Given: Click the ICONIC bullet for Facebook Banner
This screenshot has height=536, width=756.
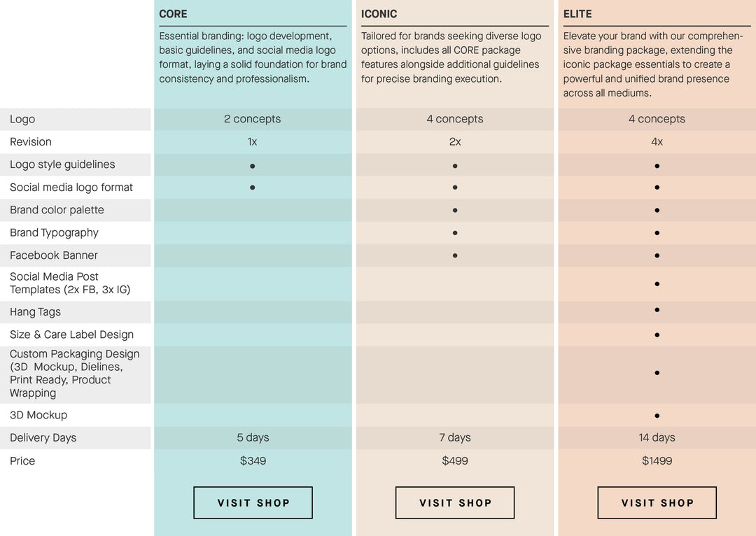Looking at the screenshot, I should click(x=455, y=255).
